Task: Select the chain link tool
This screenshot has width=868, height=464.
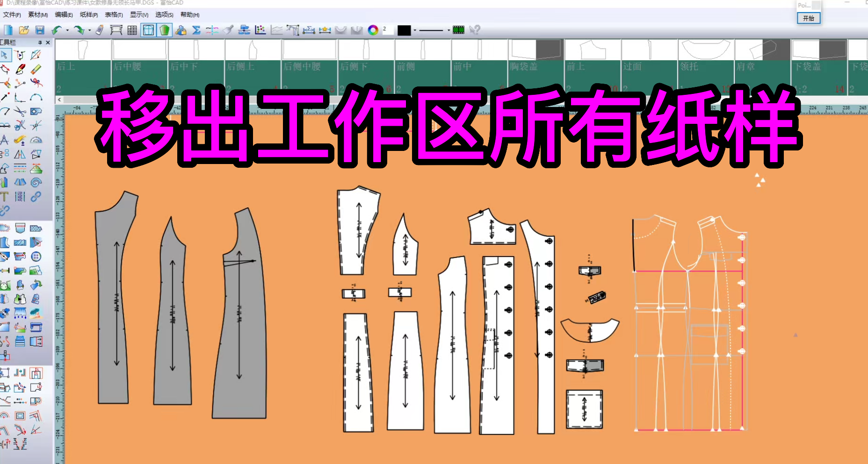Action: tap(36, 196)
